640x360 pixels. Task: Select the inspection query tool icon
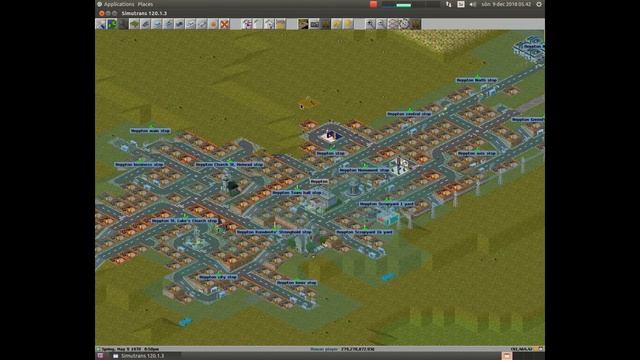tap(123, 24)
